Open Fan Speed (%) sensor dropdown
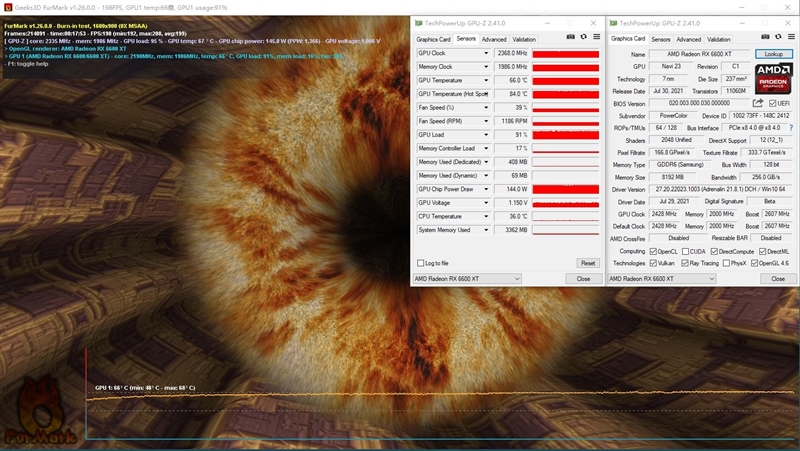 coord(486,108)
